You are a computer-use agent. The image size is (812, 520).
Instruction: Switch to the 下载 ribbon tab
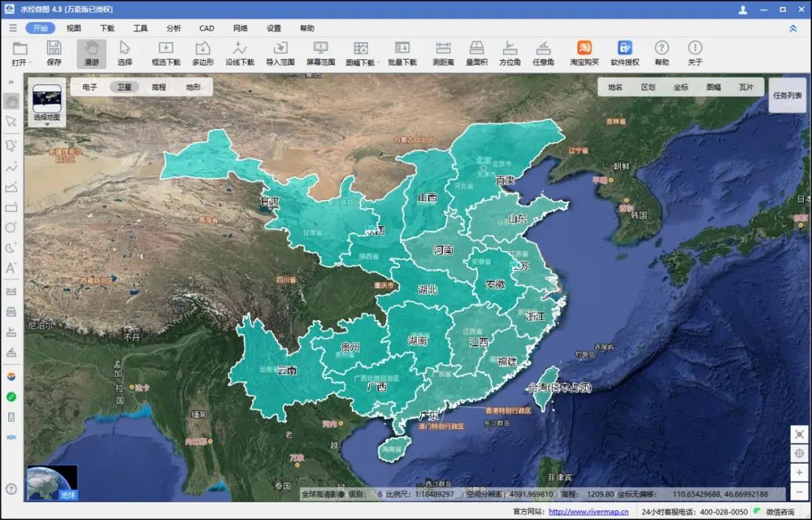108,28
